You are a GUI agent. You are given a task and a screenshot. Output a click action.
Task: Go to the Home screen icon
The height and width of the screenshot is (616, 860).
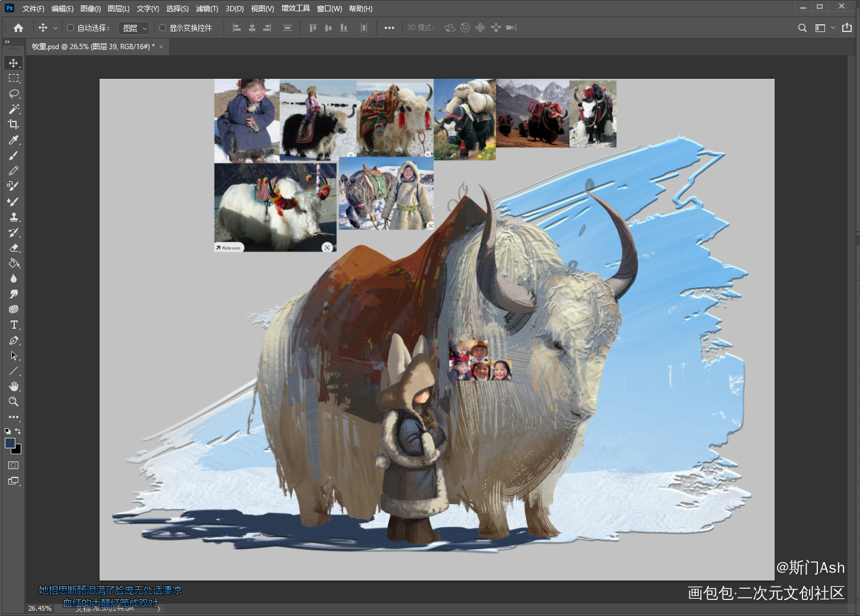point(18,28)
